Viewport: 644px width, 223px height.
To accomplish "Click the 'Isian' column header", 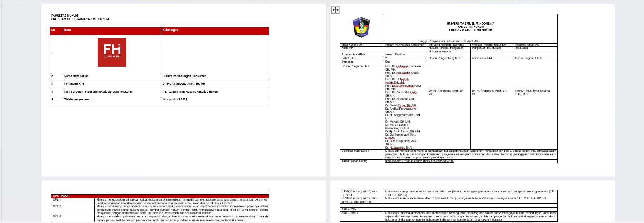I will point(112,31).
